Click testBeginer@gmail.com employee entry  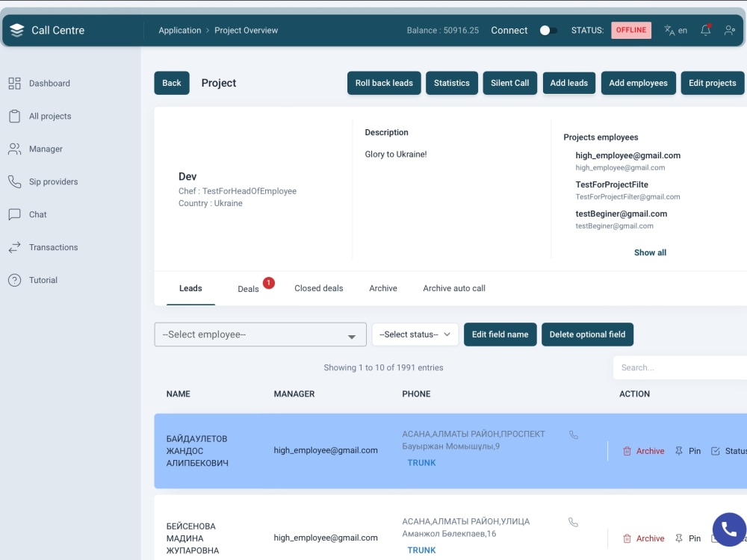pos(622,214)
